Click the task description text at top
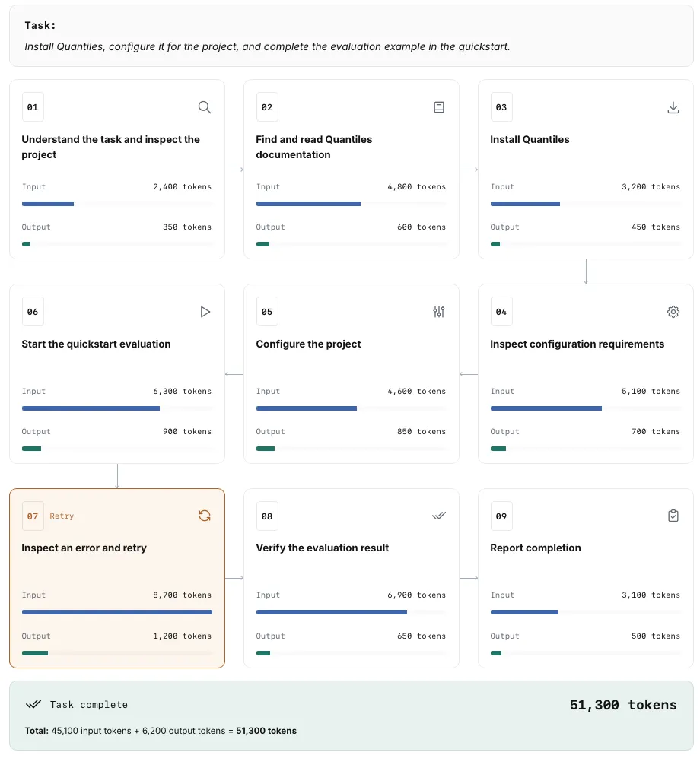The width and height of the screenshot is (700, 765). [x=267, y=46]
